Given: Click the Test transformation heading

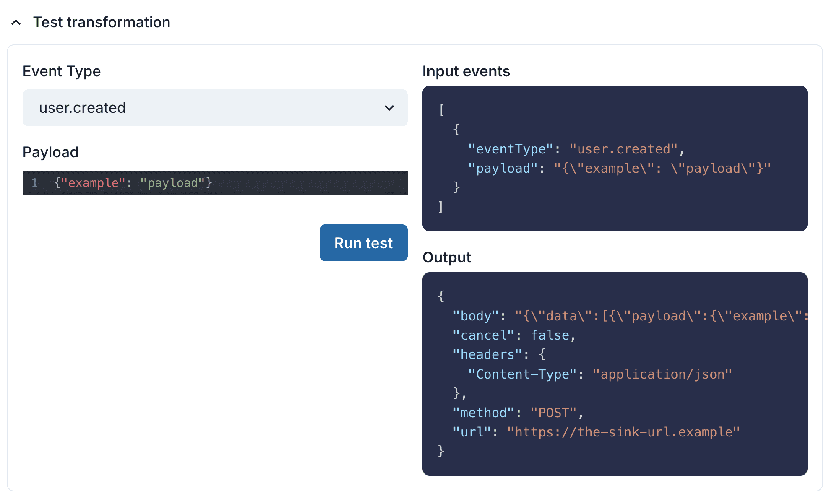Looking at the screenshot, I should pos(102,22).
